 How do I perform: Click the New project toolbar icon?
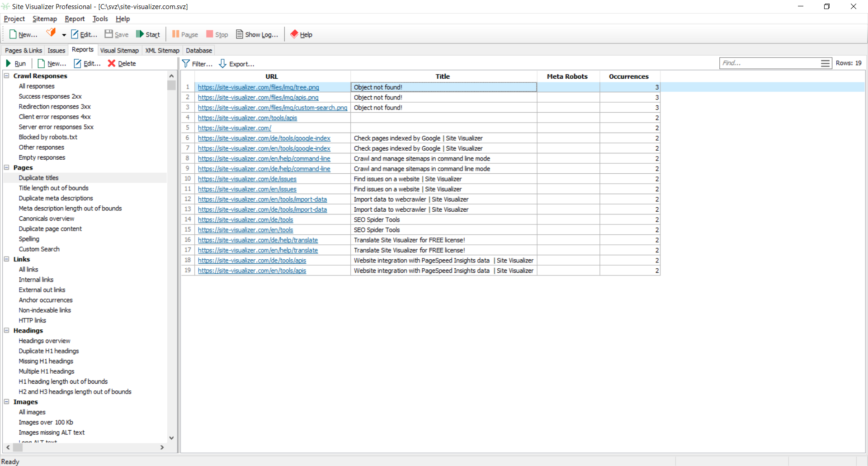pos(14,34)
